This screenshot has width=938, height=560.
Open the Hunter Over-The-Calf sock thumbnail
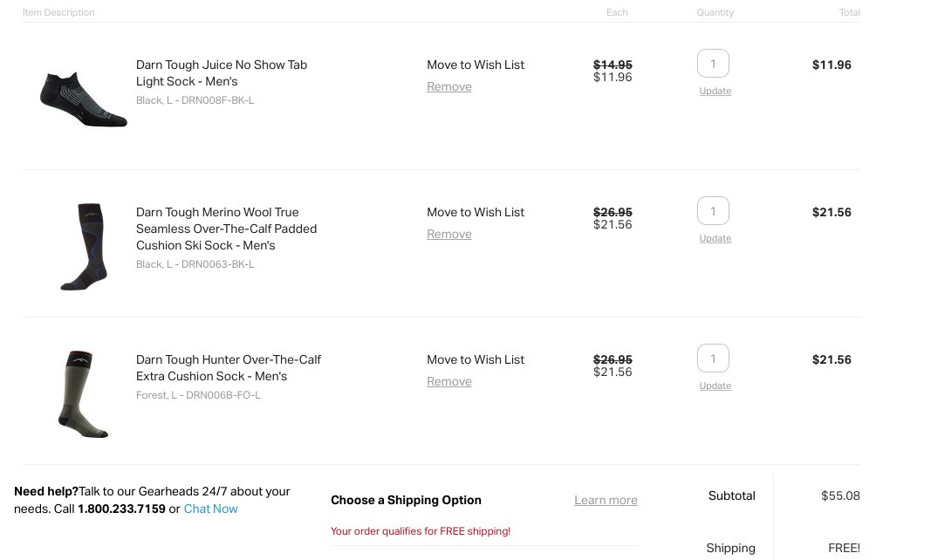[x=84, y=394]
